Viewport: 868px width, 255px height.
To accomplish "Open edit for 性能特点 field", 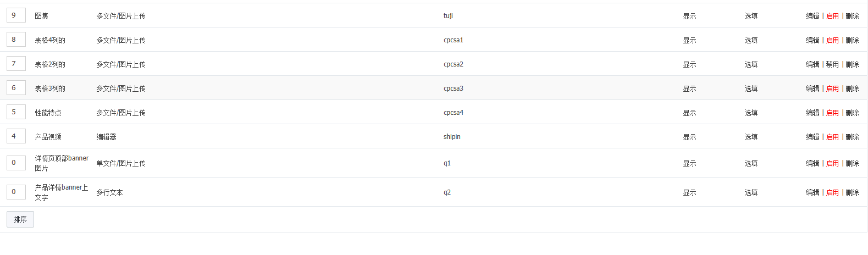I will (x=812, y=113).
